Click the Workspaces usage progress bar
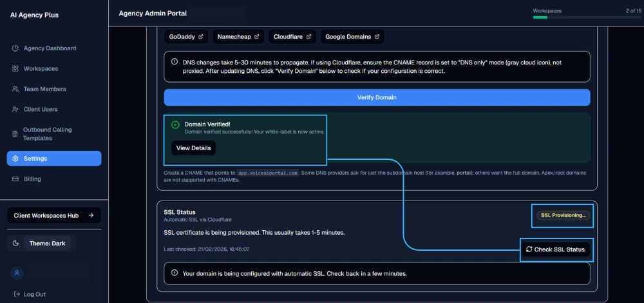644x303 pixels. coord(587,17)
